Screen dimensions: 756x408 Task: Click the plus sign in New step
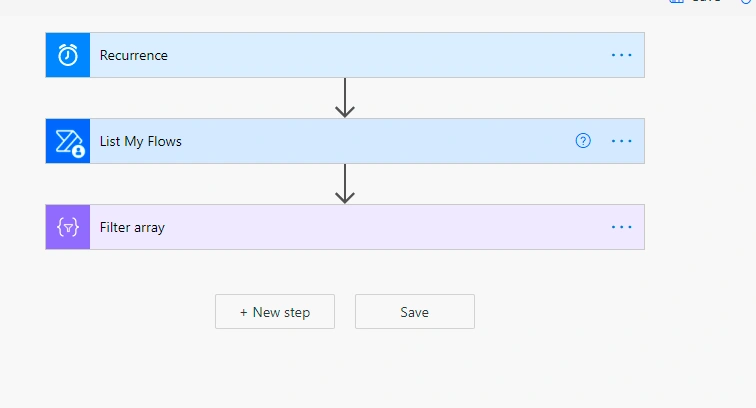click(243, 313)
